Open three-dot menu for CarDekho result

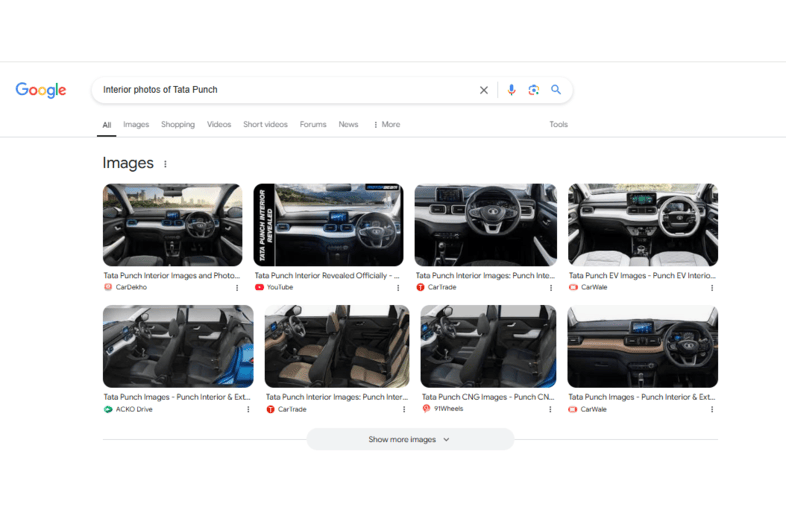237,288
